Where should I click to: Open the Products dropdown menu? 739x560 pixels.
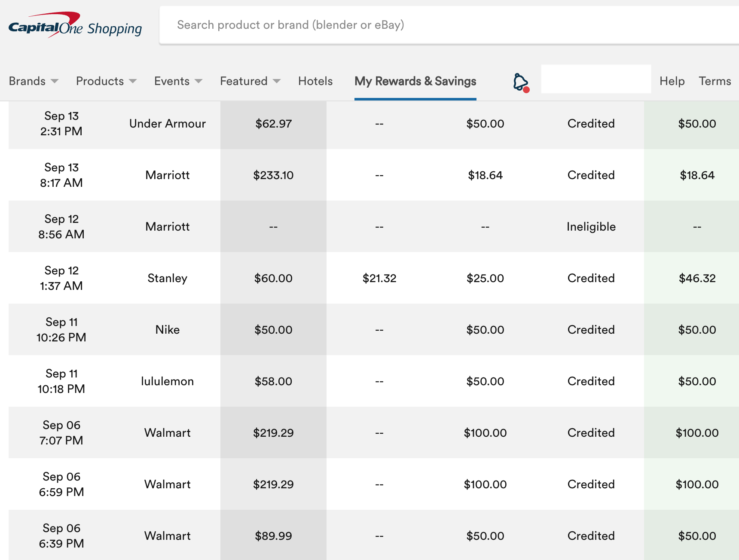pyautogui.click(x=106, y=81)
